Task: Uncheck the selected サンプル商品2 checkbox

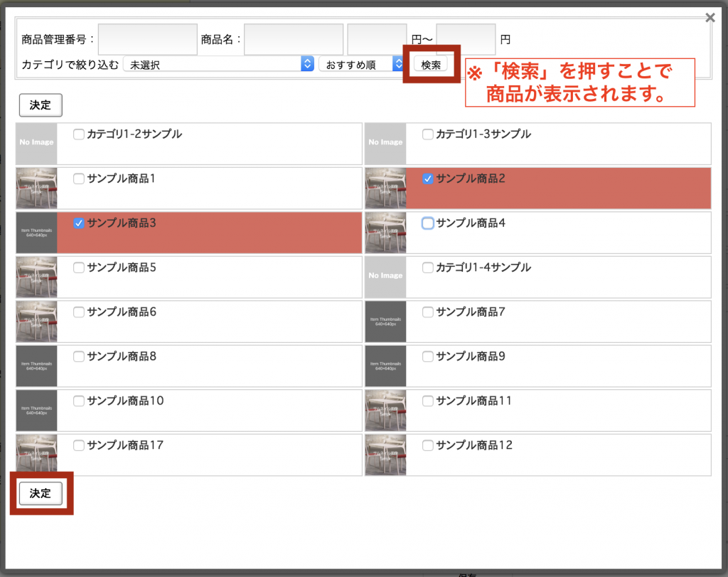Action: point(427,179)
